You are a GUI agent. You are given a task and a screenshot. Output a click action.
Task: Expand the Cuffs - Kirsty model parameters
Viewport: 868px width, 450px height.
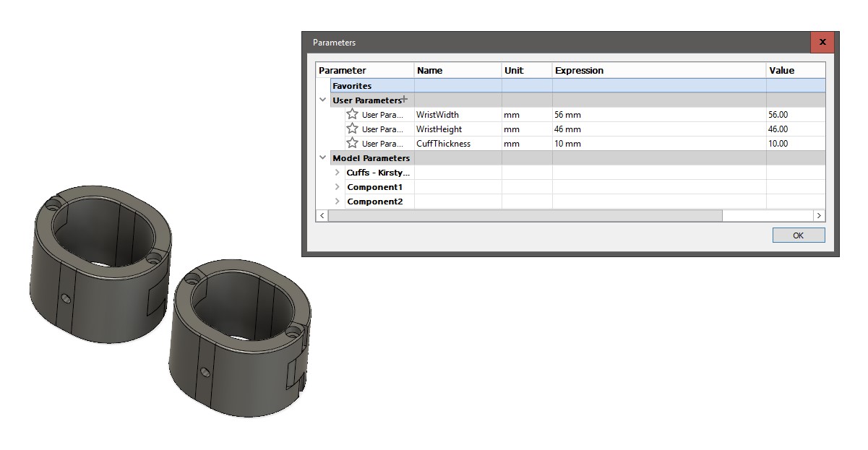338,173
